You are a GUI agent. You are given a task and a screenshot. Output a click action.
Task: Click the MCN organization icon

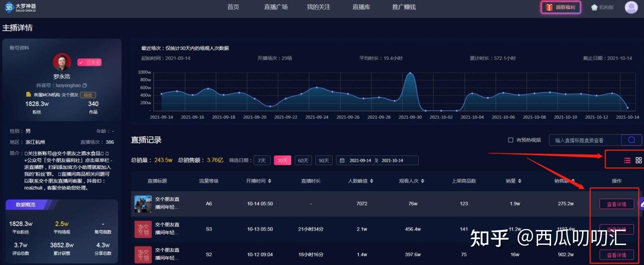[x=28, y=94]
